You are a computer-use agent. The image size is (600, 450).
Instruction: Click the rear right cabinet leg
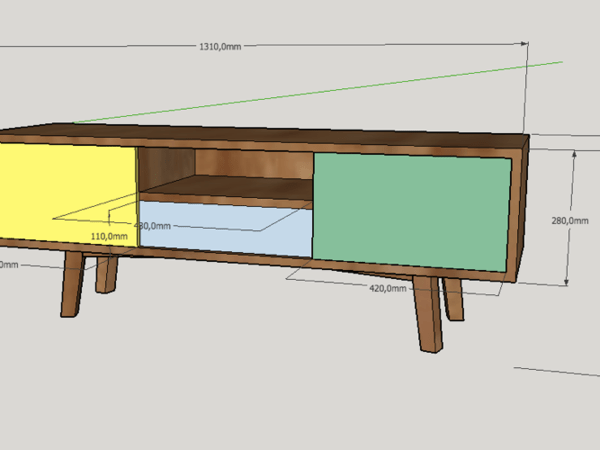pos(453,299)
